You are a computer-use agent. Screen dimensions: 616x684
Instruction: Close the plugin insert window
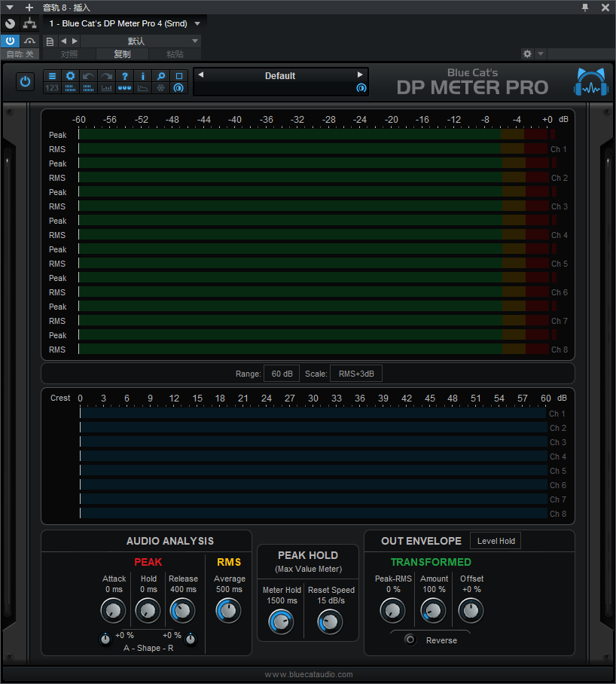[x=605, y=8]
